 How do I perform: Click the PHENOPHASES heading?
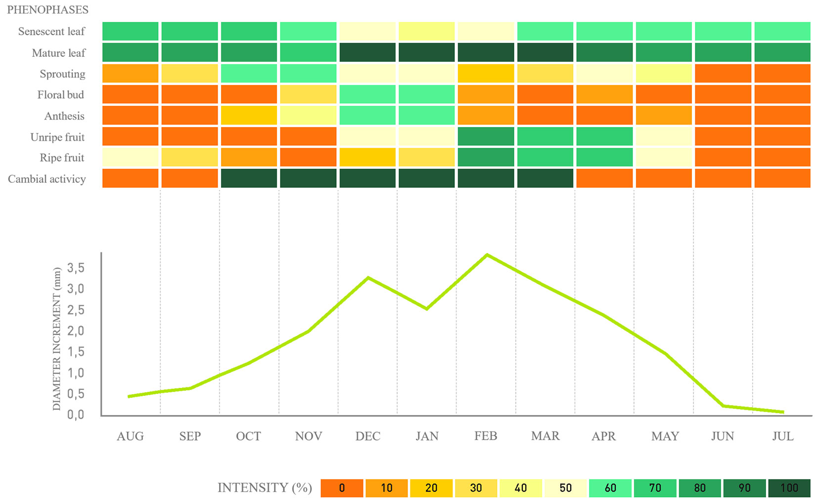tap(47, 10)
